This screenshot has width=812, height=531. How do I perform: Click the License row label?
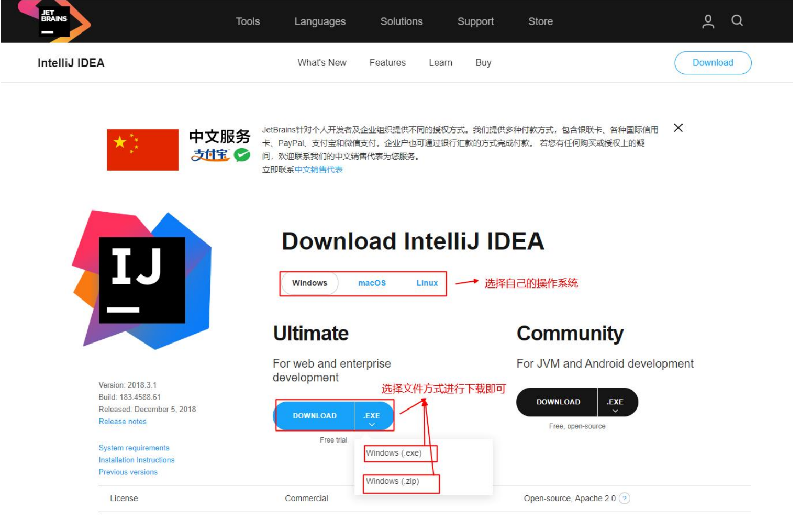(124, 499)
